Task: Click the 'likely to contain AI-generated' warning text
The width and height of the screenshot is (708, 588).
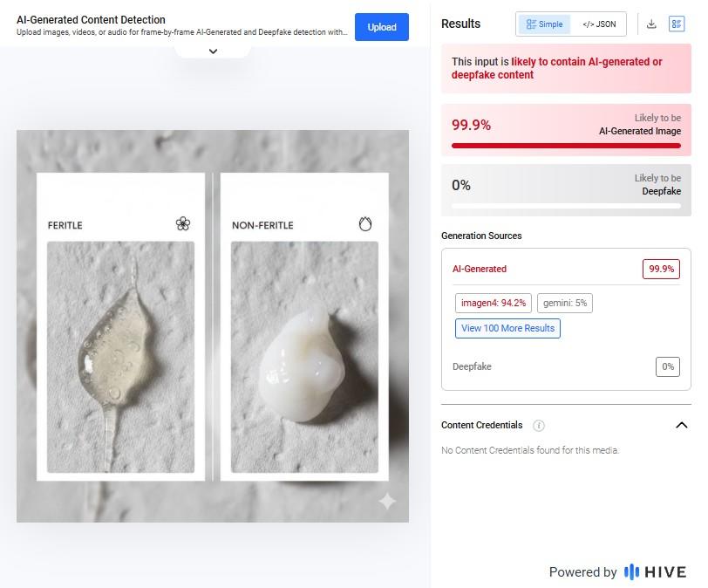Action: coord(557,68)
